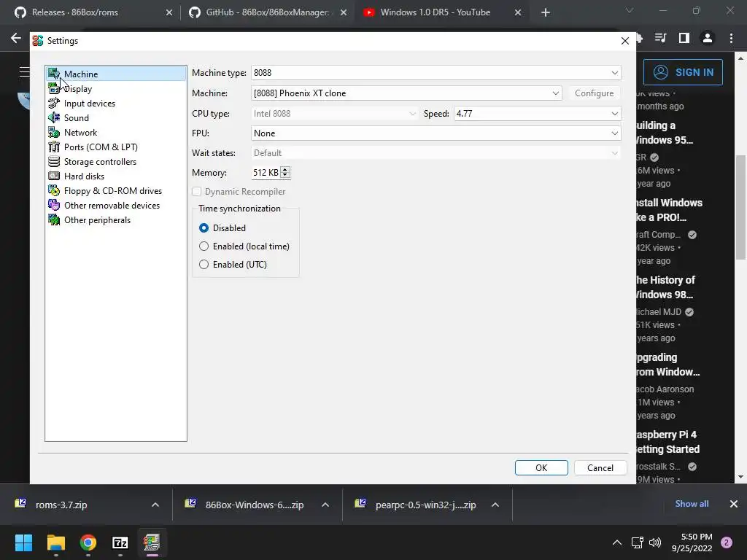Increase Memory with the up spinner
Image resolution: width=747 pixels, height=560 pixels.
(285, 169)
